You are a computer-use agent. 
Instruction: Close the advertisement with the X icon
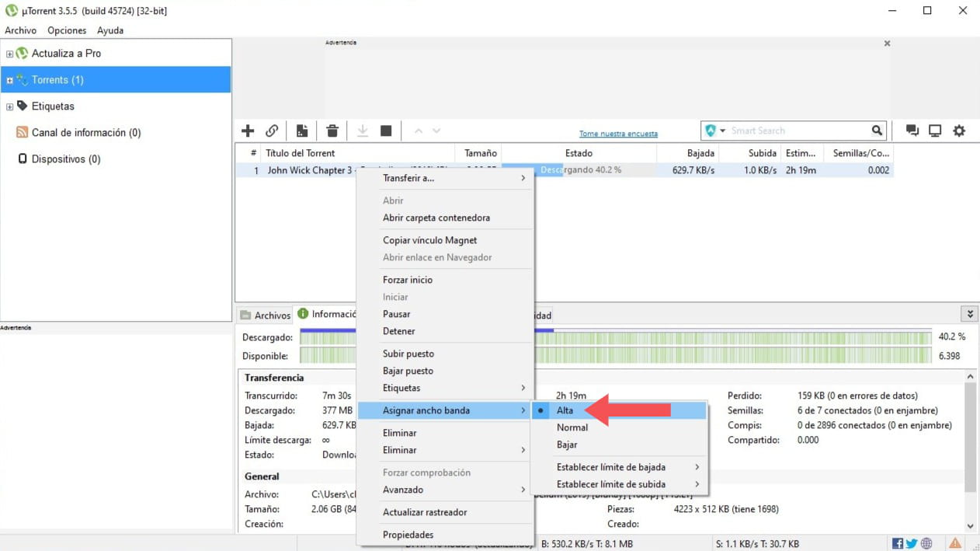[x=887, y=44]
